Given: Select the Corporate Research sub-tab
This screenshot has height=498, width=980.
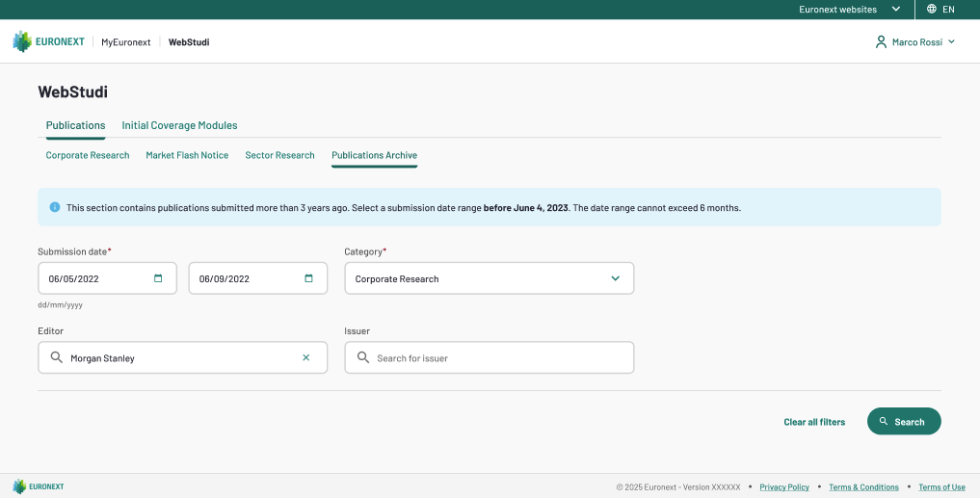Looking at the screenshot, I should 88,155.
